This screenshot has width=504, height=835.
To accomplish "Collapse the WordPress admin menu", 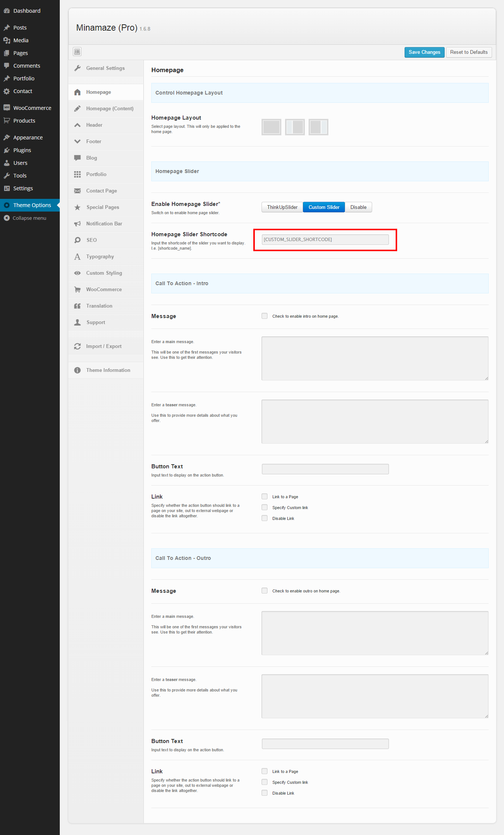I will tap(29, 218).
